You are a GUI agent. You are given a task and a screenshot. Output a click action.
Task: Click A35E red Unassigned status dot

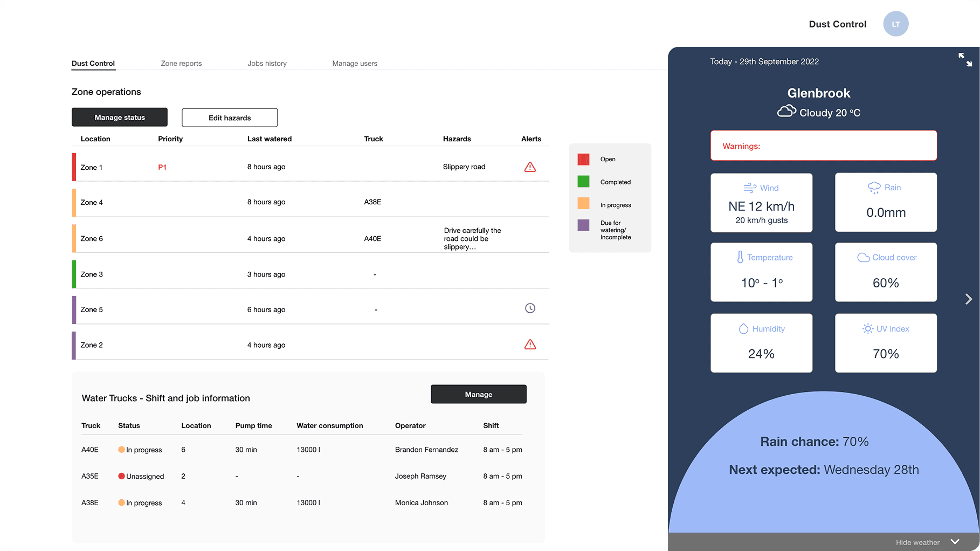pos(121,476)
